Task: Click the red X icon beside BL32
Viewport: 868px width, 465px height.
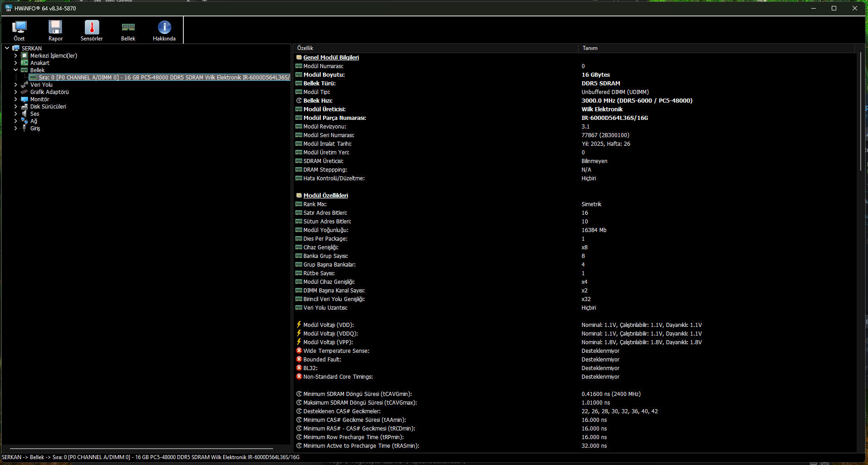Action: click(x=299, y=368)
